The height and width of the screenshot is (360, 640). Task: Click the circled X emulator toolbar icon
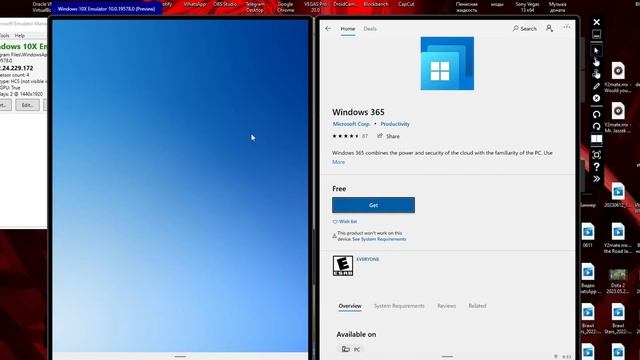pyautogui.click(x=596, y=98)
